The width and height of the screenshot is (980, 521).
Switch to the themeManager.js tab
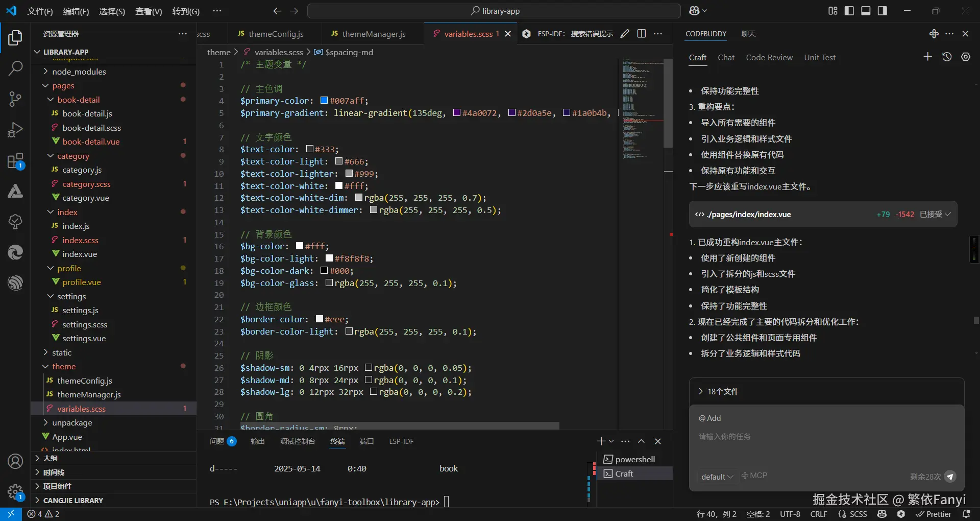coord(373,34)
